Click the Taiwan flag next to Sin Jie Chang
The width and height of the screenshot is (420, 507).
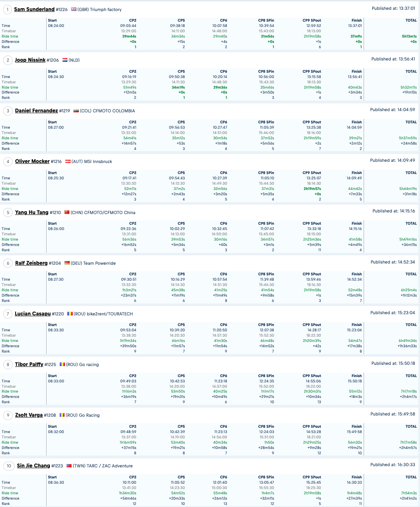(69, 466)
